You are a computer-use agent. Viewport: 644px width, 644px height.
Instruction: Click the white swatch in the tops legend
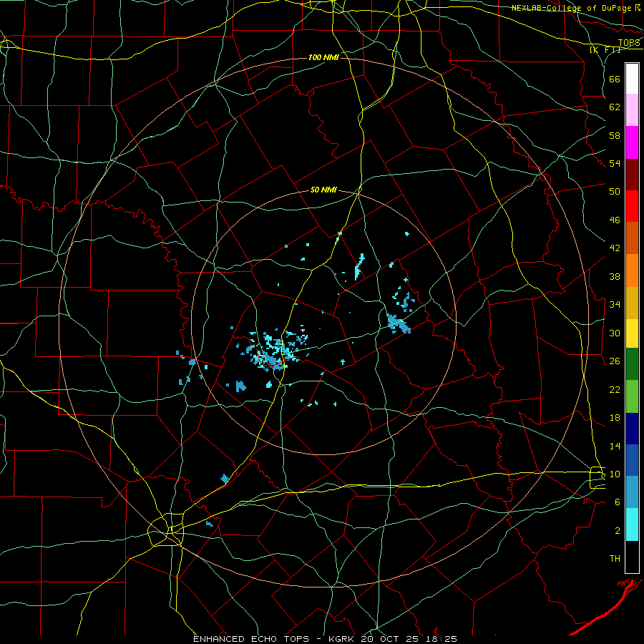tap(632, 79)
